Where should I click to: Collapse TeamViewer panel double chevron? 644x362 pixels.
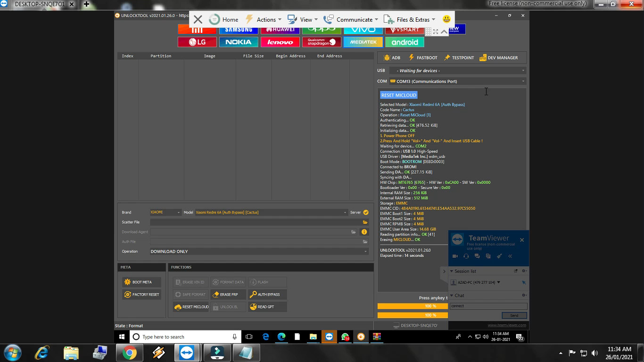(x=510, y=256)
